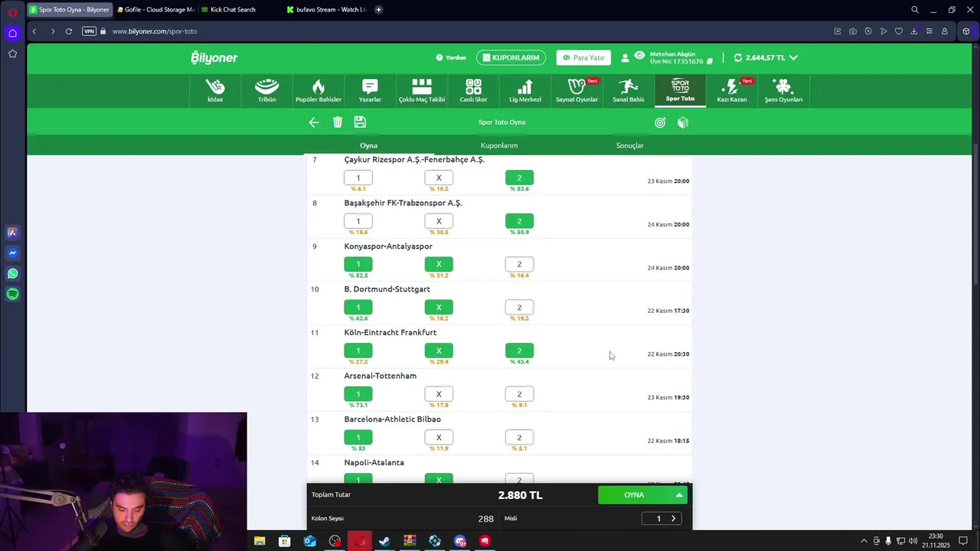
Task: Open Sanal Bahis section
Action: (x=629, y=90)
